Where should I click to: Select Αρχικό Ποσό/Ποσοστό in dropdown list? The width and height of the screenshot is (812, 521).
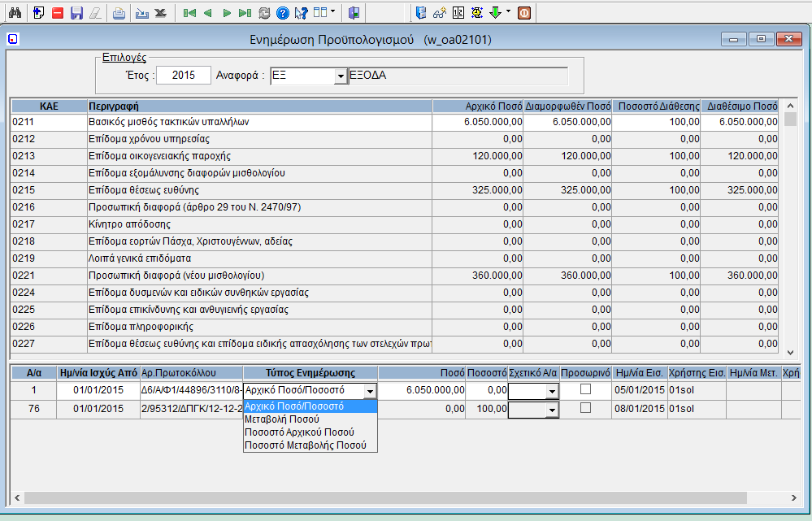pyautogui.click(x=310, y=406)
